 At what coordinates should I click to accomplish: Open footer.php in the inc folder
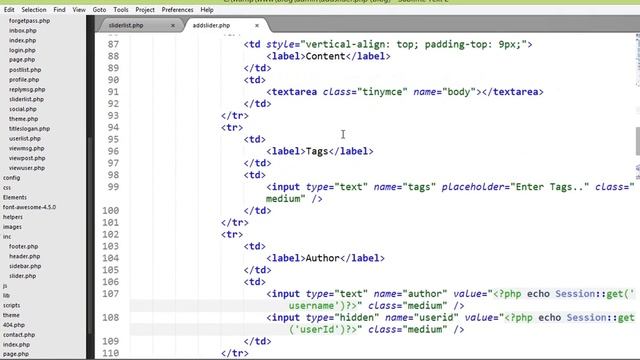click(x=23, y=246)
